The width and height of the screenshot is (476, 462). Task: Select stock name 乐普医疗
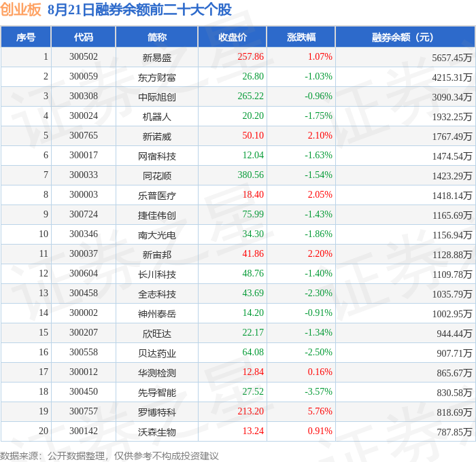pos(157,196)
